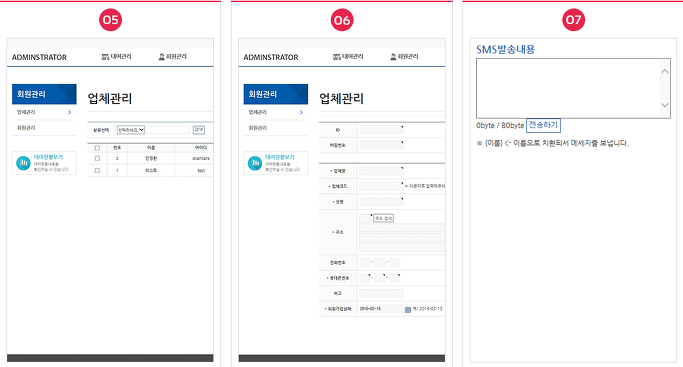Click the 'test' ID cell in row 1
Viewport: 683px width, 367px height.
[200, 171]
